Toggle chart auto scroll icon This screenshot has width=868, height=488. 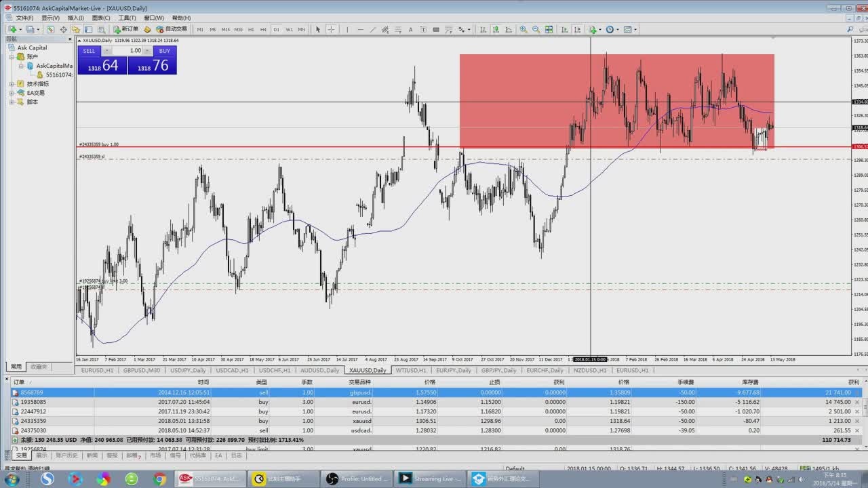[565, 29]
